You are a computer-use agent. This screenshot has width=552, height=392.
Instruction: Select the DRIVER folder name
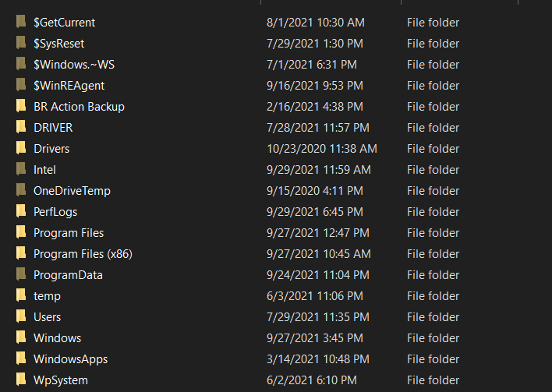click(x=53, y=128)
